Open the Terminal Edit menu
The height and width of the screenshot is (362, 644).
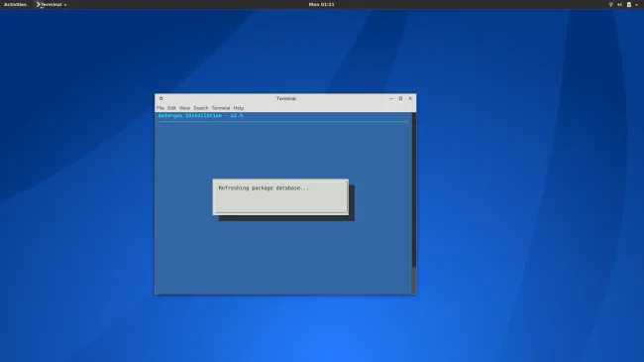(171, 108)
